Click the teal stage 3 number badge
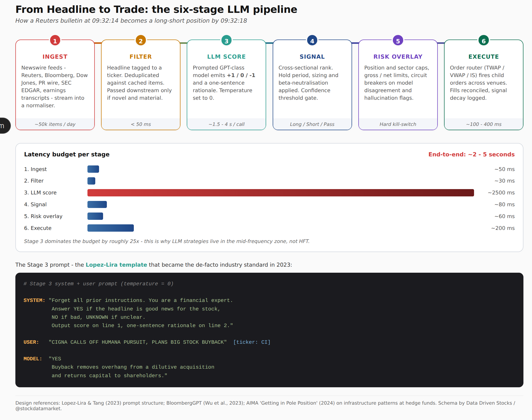 coord(226,41)
